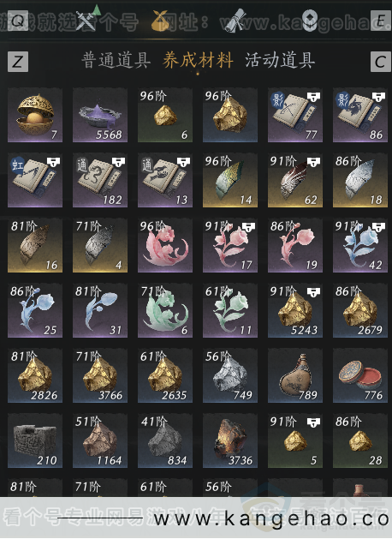Select the dark ore item 3736
Viewport: 392px width, 539px height.
[230, 440]
